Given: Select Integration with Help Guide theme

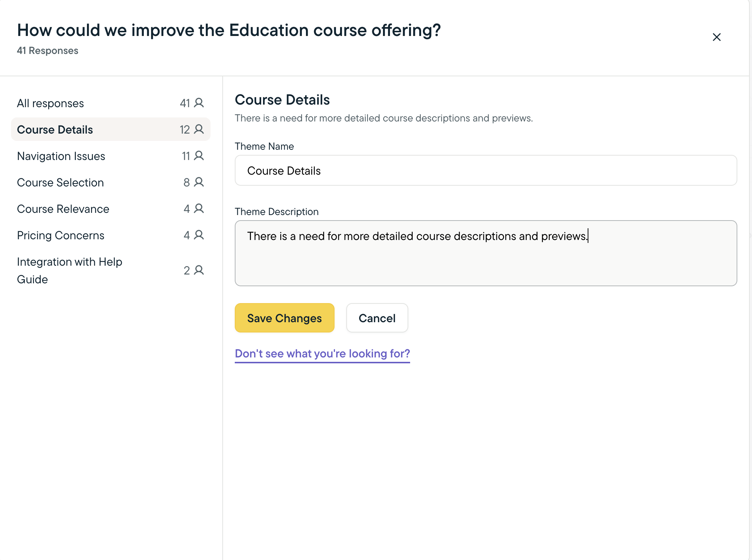Looking at the screenshot, I should pos(70,270).
